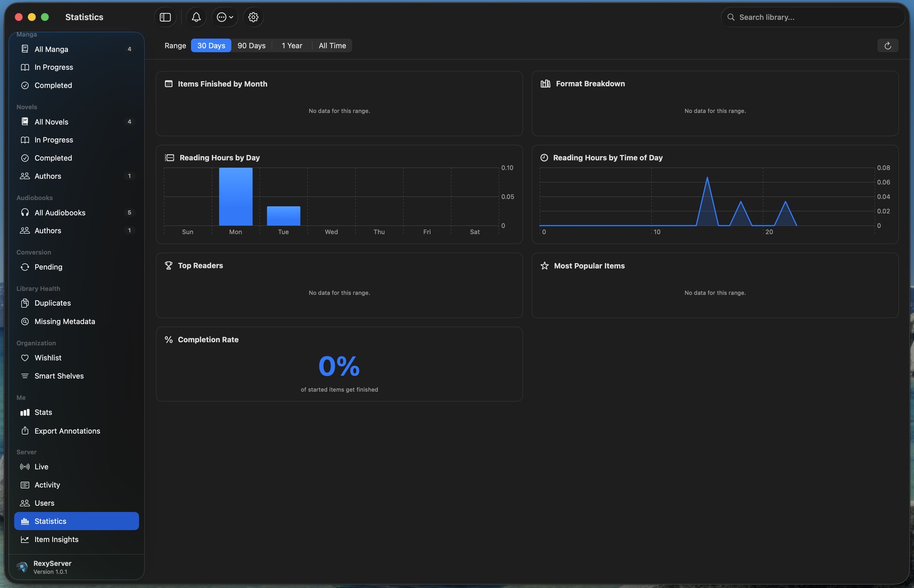
Task: Click the Users people icon
Action: tap(25, 503)
